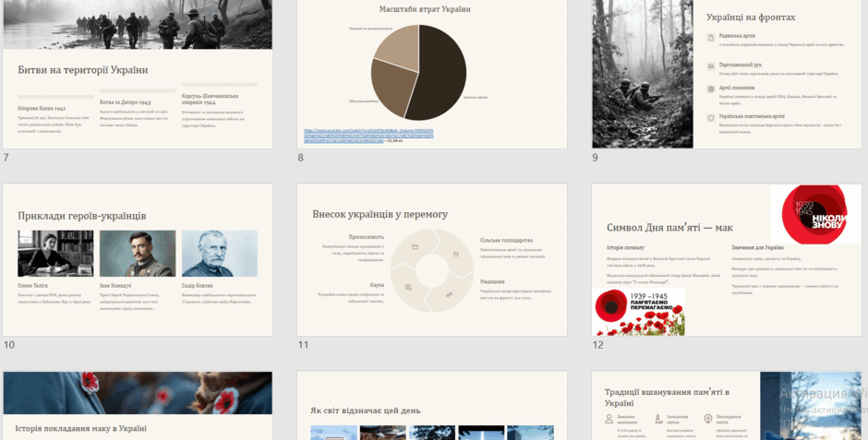Screen dimensions: 868x440
Task: Click the "Промисловість" label on slide 11
Action: point(367,237)
